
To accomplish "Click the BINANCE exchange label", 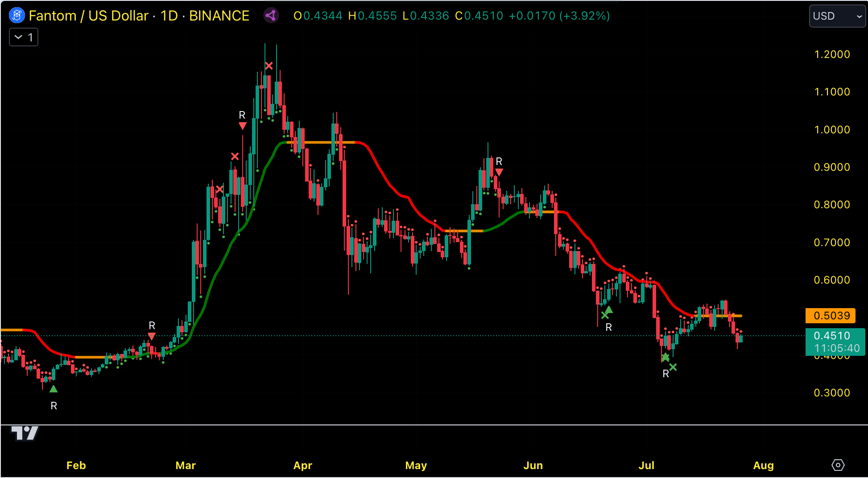I will coord(219,16).
